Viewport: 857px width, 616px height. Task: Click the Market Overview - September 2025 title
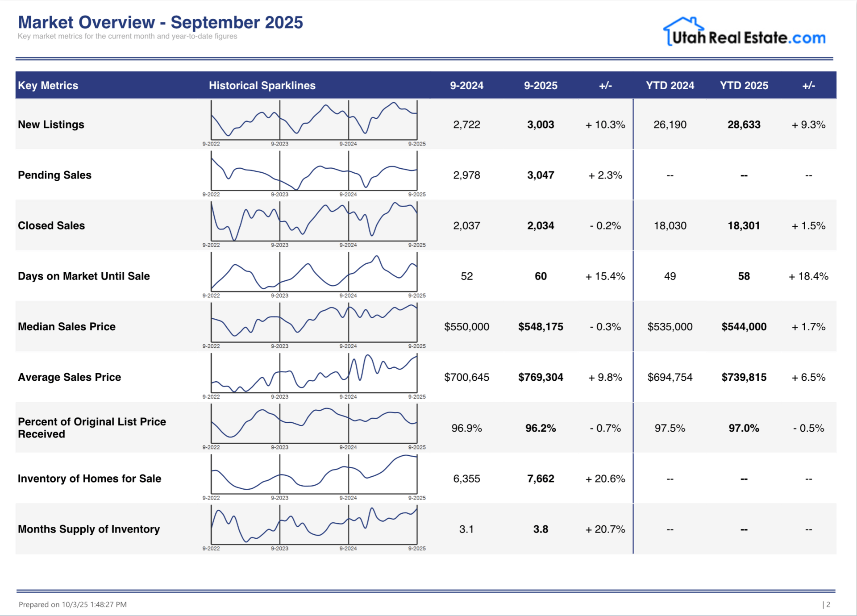click(160, 22)
